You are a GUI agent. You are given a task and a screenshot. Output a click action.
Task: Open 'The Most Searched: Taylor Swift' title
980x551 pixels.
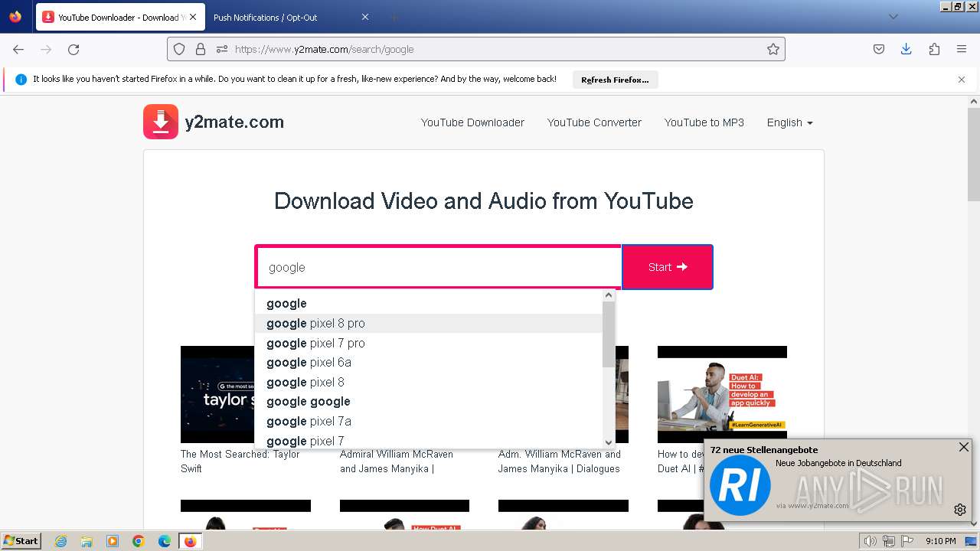240,461
